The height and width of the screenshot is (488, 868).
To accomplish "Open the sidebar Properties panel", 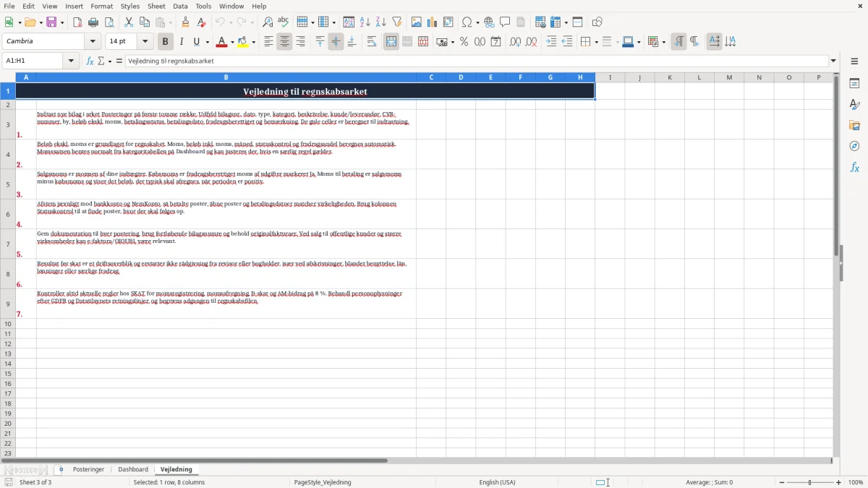I will pos(854,84).
